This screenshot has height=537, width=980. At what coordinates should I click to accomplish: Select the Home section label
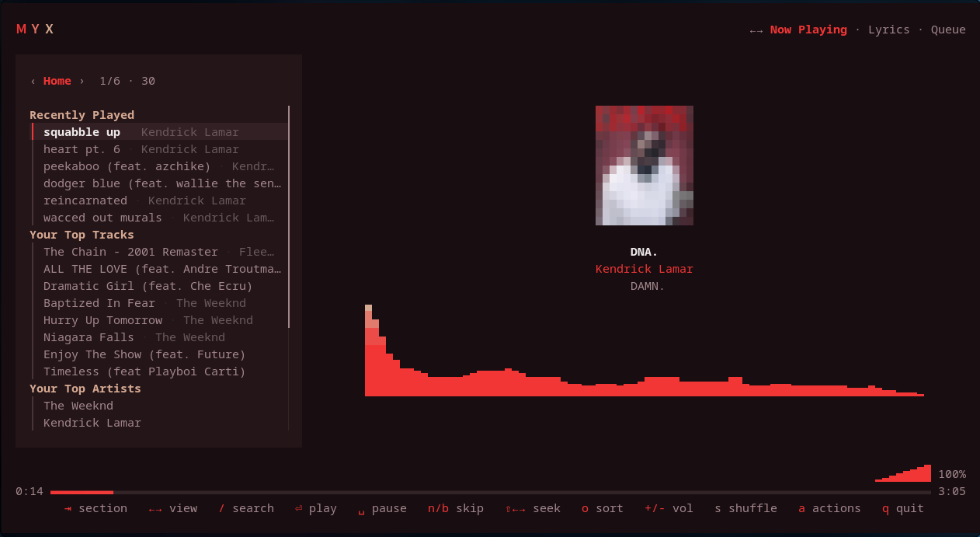click(57, 81)
